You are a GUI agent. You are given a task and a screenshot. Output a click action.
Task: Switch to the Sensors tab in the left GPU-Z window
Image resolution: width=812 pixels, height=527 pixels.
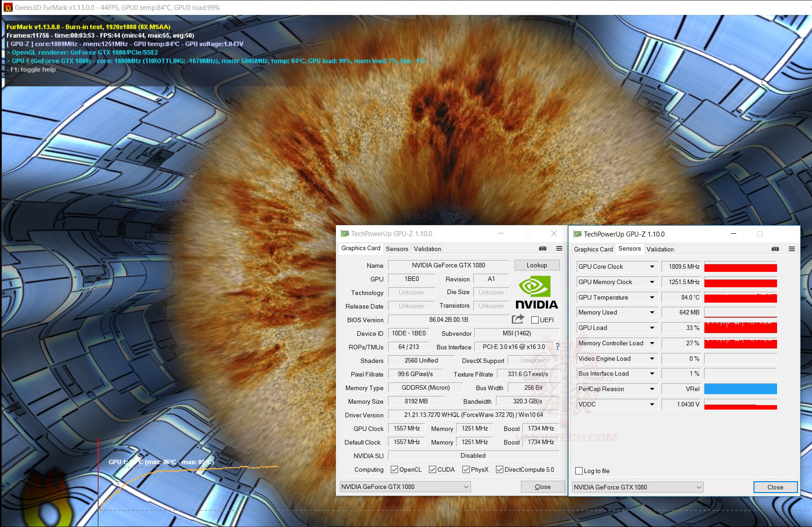pyautogui.click(x=397, y=249)
